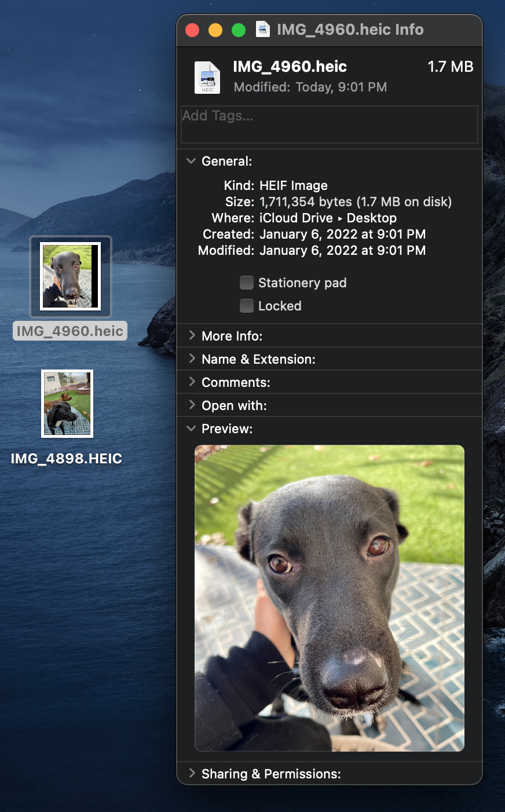This screenshot has width=505, height=812.
Task: Click the title bar proxy document icon
Action: pos(263,30)
